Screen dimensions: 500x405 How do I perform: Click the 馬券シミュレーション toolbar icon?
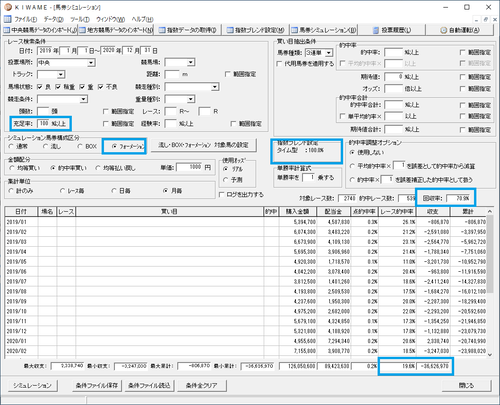[294, 30]
